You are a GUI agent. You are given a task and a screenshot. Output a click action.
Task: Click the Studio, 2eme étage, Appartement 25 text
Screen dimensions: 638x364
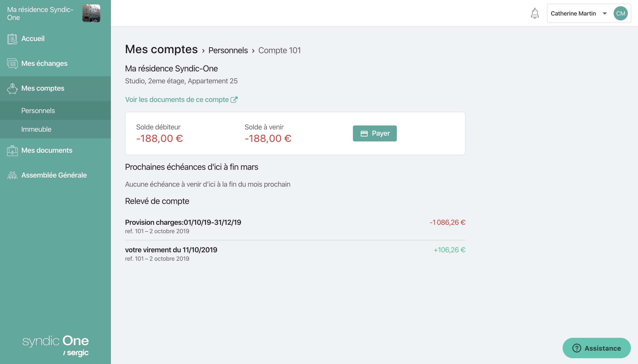pyautogui.click(x=181, y=81)
